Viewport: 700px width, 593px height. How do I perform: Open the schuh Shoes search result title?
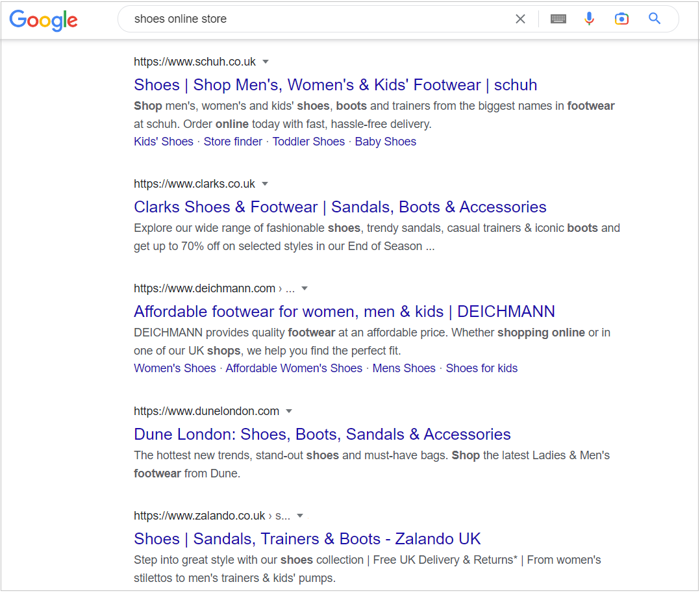click(x=335, y=85)
